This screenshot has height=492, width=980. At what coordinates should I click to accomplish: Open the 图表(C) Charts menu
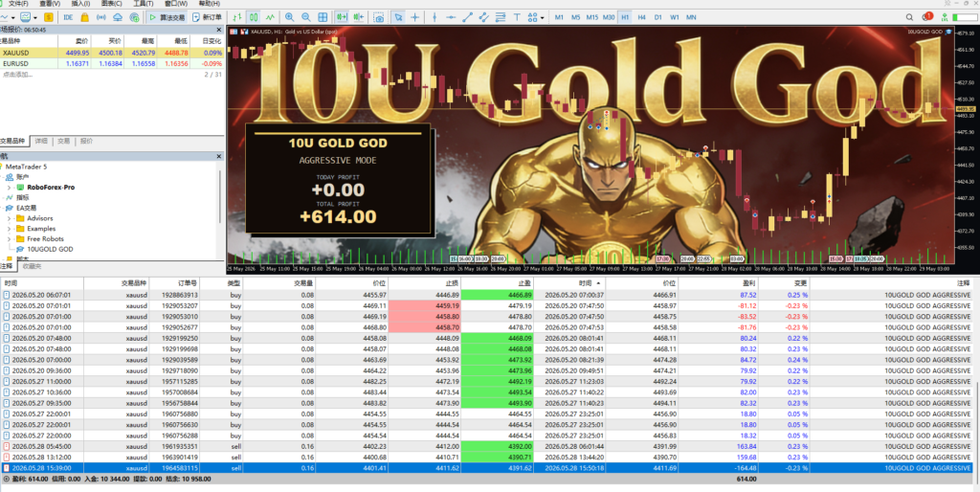[112, 4]
